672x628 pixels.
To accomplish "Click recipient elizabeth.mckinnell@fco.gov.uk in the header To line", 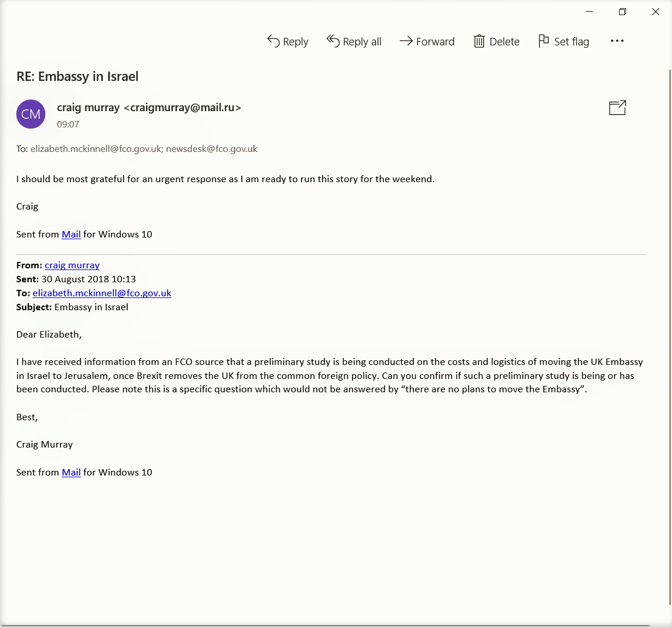I will (96, 149).
